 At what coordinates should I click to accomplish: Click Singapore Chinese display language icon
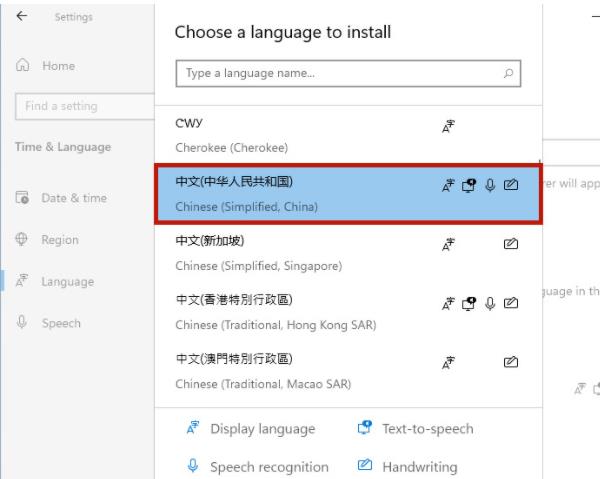click(x=448, y=244)
